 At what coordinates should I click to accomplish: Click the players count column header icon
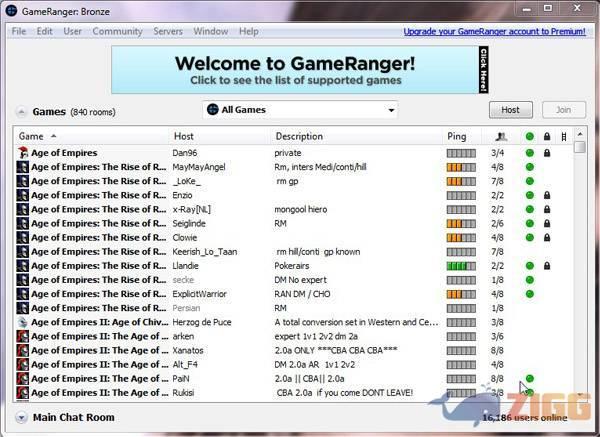click(x=501, y=136)
